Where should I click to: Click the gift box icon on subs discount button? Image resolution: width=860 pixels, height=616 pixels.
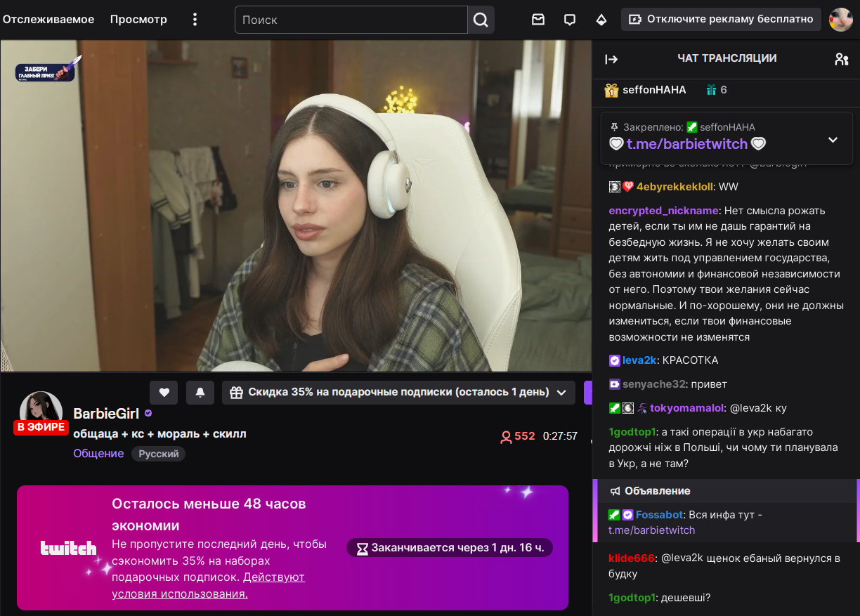pos(236,393)
